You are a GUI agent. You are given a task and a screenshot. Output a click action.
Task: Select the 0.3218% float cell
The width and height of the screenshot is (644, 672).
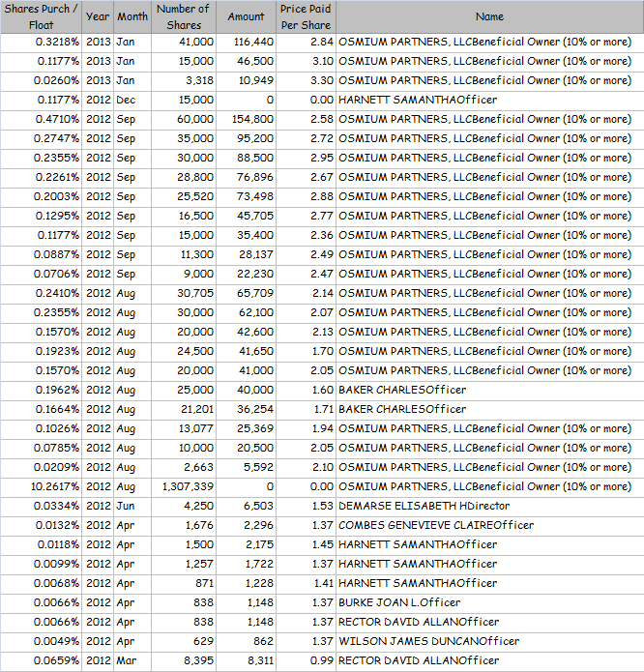(42, 42)
